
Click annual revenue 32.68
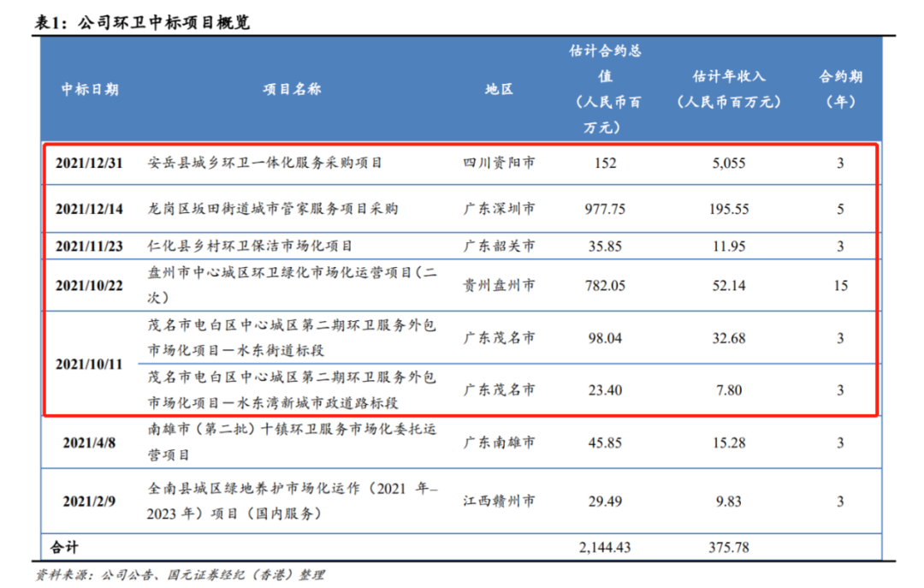click(x=729, y=339)
